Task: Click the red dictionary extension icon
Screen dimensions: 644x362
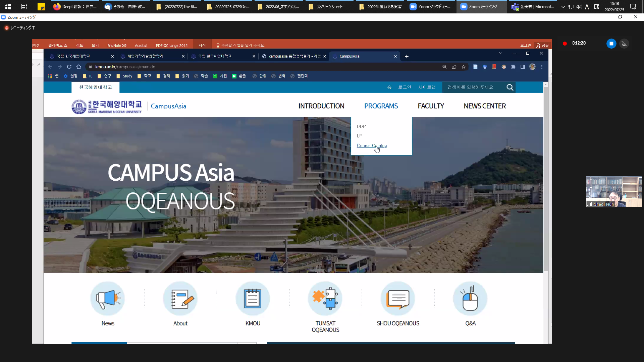Action: pos(494,67)
